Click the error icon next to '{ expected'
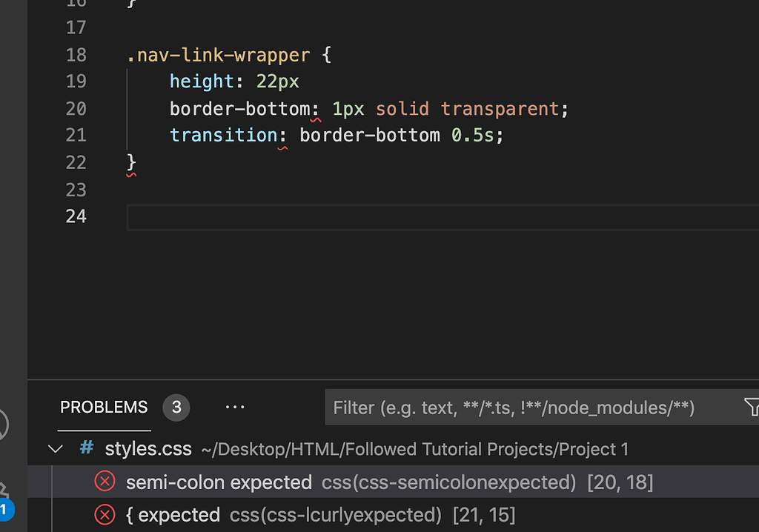 [x=105, y=514]
